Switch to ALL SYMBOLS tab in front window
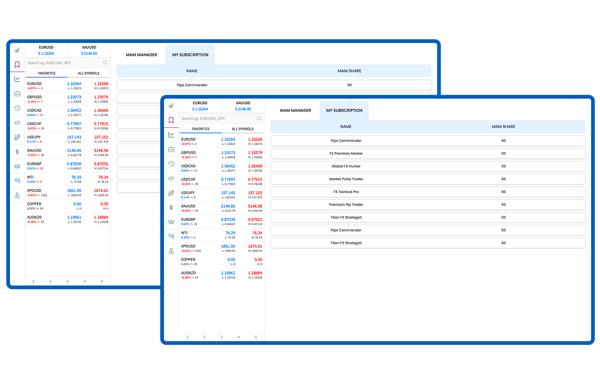Viewport: 600px width, 384px height. tap(243, 129)
